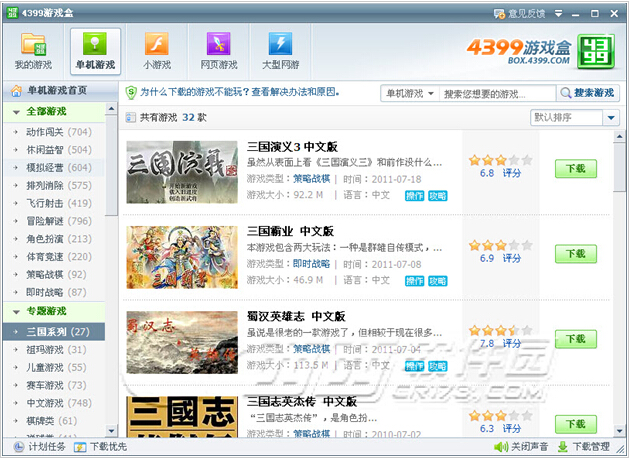The height and width of the screenshot is (461, 630).
Task: Click the list icon beside 共有游戏
Action: pyautogui.click(x=131, y=118)
